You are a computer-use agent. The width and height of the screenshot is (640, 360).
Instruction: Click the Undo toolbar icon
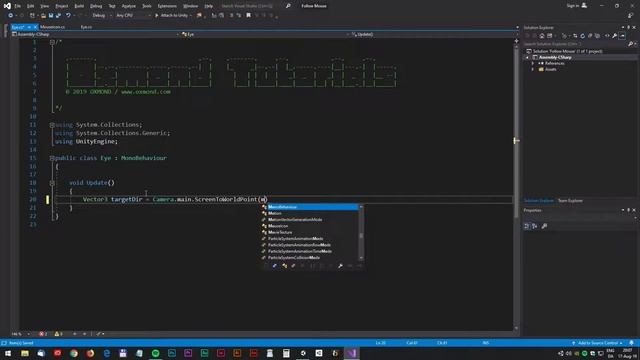[x=68, y=16]
